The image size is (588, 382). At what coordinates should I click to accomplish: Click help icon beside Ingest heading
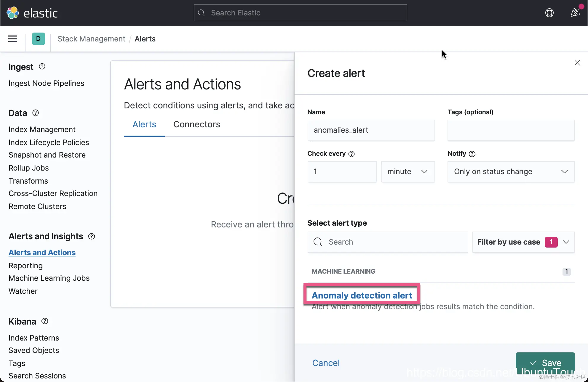pos(42,67)
